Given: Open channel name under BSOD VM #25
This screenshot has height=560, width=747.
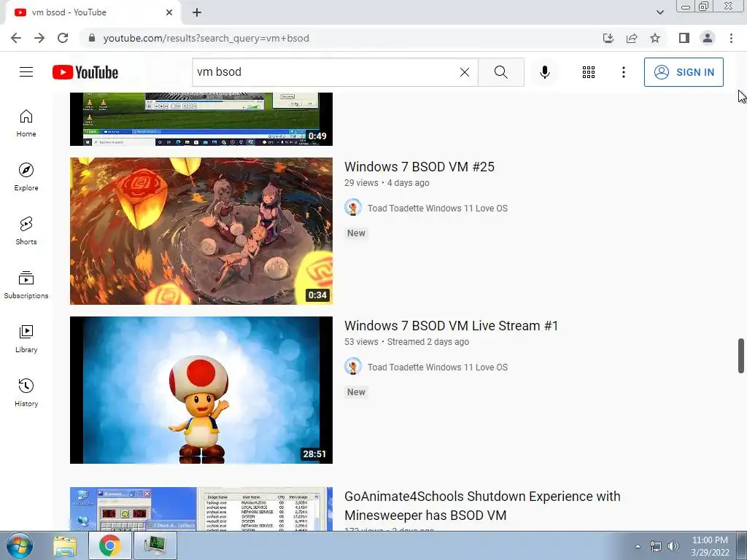Looking at the screenshot, I should point(438,208).
